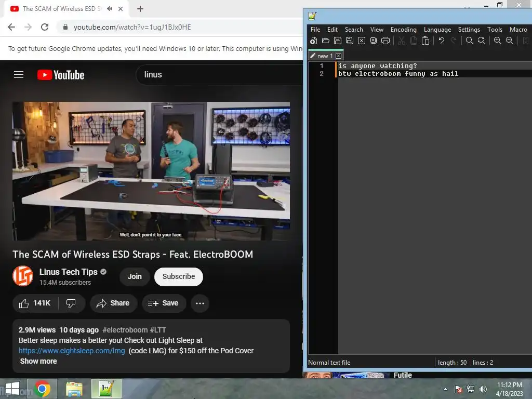
Task: Click the Save icon in Notepad++ toolbar
Action: pos(338,41)
